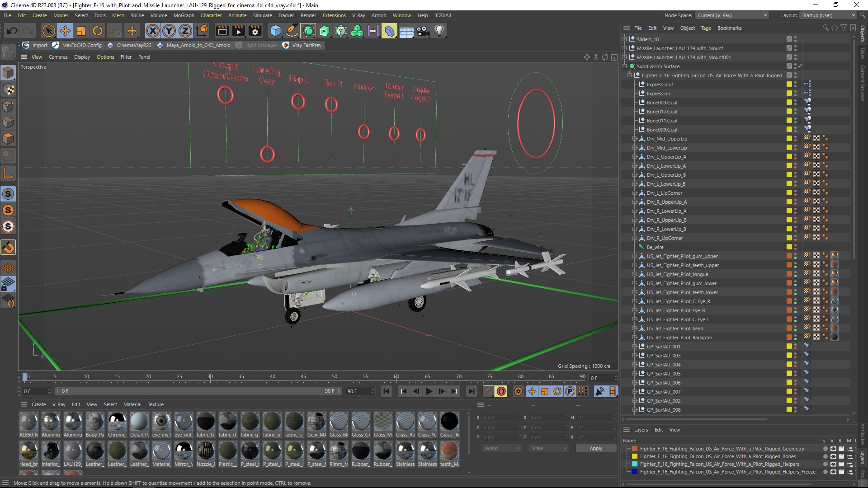This screenshot has height=488, width=868.
Task: Click Rigged_Helpers_Freeze blue color swatch
Action: (635, 472)
